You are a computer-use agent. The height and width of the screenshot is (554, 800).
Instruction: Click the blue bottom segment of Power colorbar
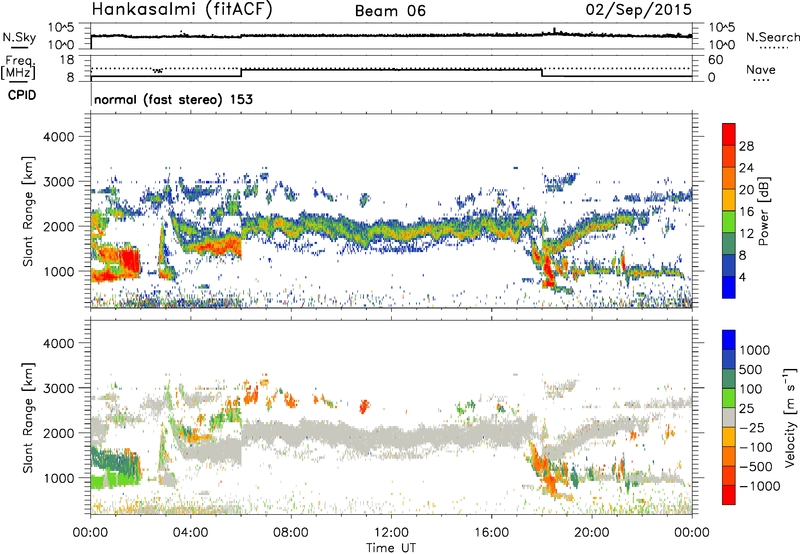(x=729, y=287)
